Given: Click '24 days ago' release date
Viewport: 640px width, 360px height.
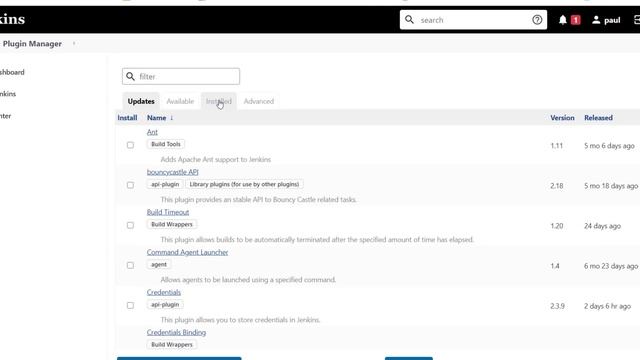Looking at the screenshot, I should (x=602, y=225).
